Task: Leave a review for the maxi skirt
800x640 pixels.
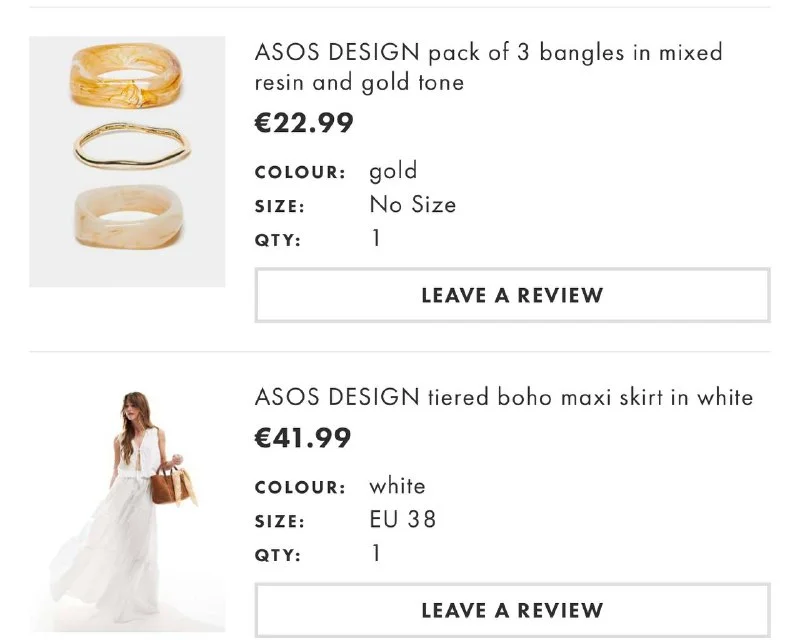Action: point(512,610)
